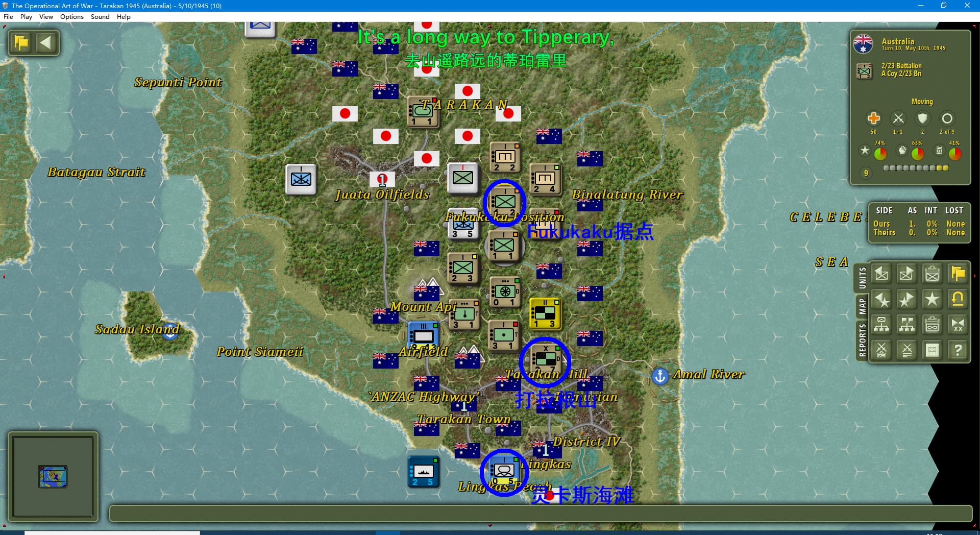Click the movement points bar of yellow squares
The width and height of the screenshot is (980, 535).
tap(916, 168)
